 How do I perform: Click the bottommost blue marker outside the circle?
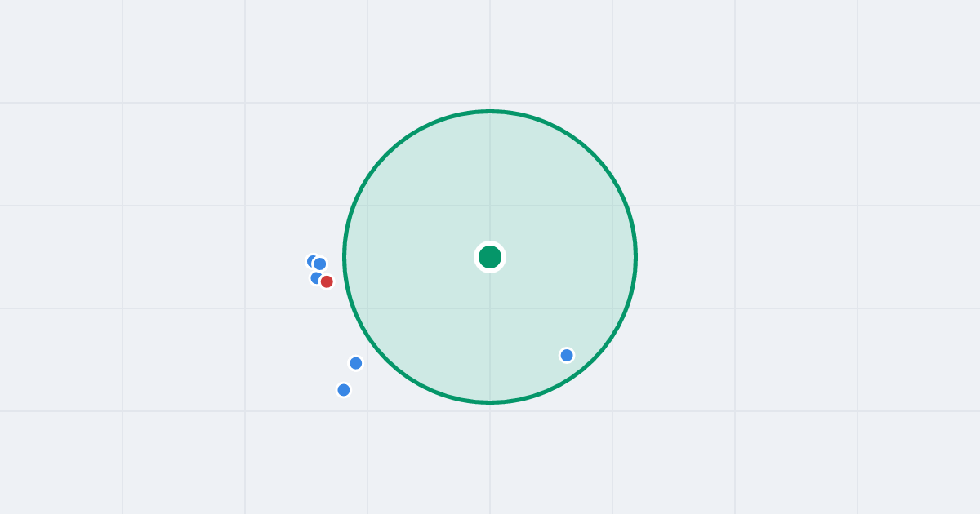tap(344, 390)
